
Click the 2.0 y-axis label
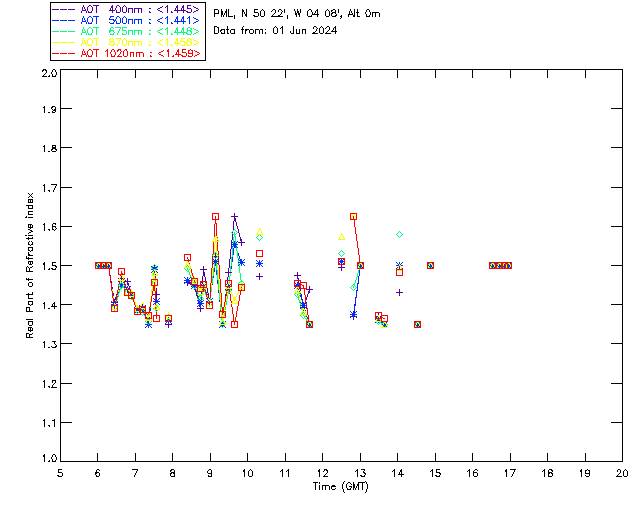pos(49,73)
